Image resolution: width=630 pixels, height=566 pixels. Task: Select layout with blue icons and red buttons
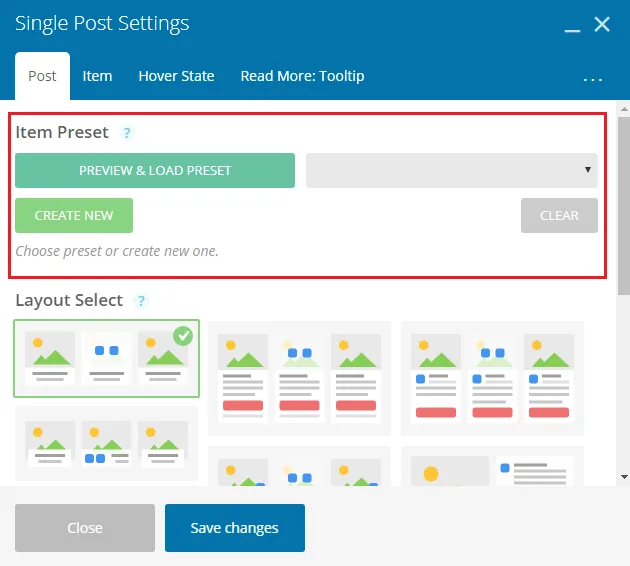pos(492,378)
